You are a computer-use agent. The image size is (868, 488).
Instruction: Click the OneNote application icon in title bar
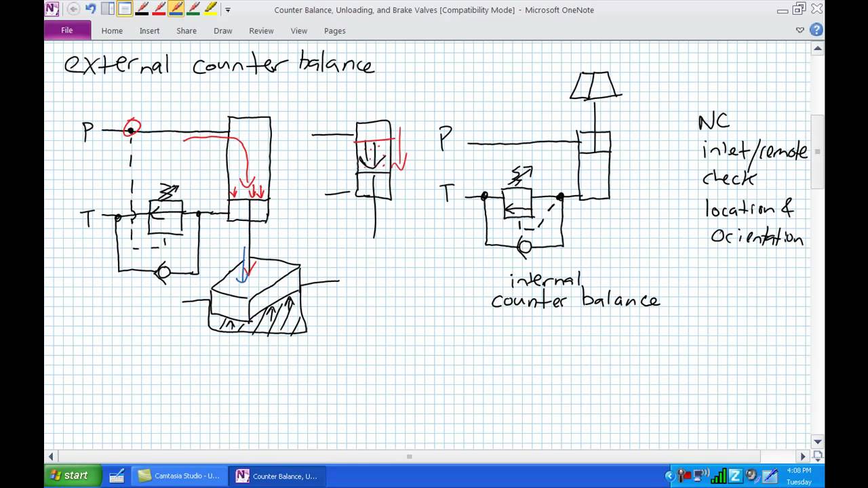coord(52,9)
